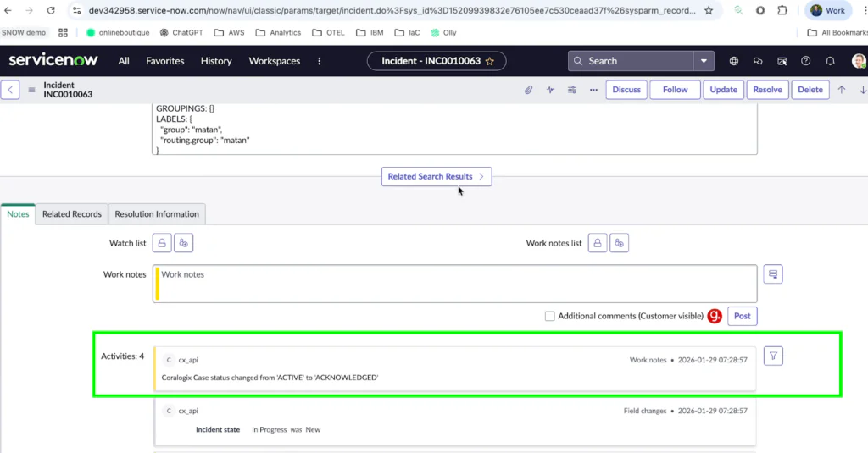The image size is (868, 453).
Task: Open the activity stream pulse icon
Action: 550,90
